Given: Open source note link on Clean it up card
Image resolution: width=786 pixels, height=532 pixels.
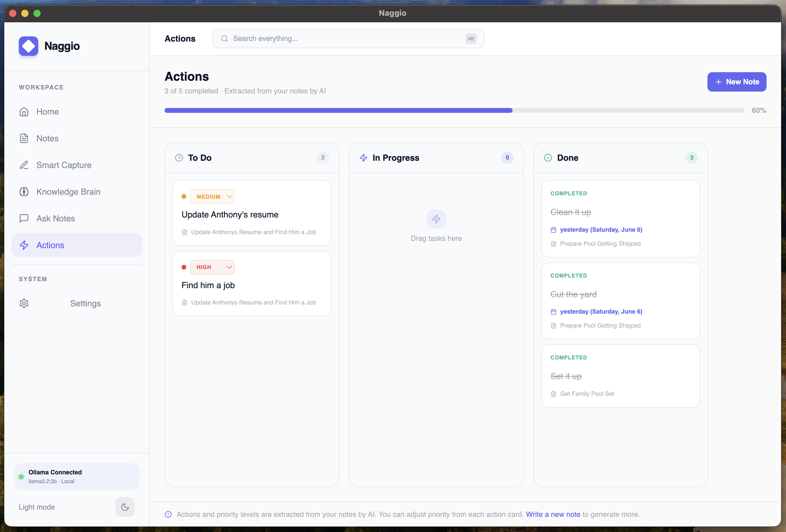Looking at the screenshot, I should 600,244.
